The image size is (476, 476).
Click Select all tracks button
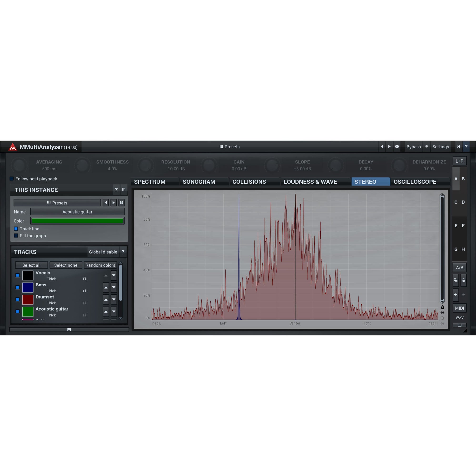point(31,265)
